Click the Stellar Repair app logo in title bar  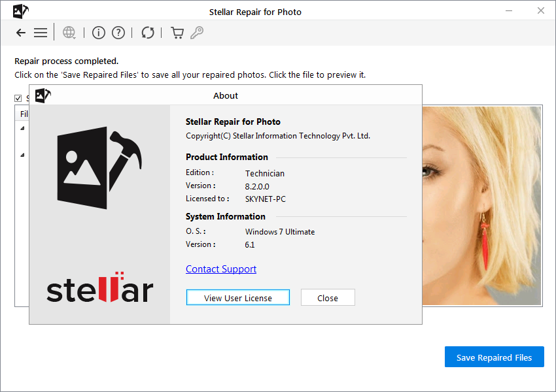pyautogui.click(x=20, y=11)
